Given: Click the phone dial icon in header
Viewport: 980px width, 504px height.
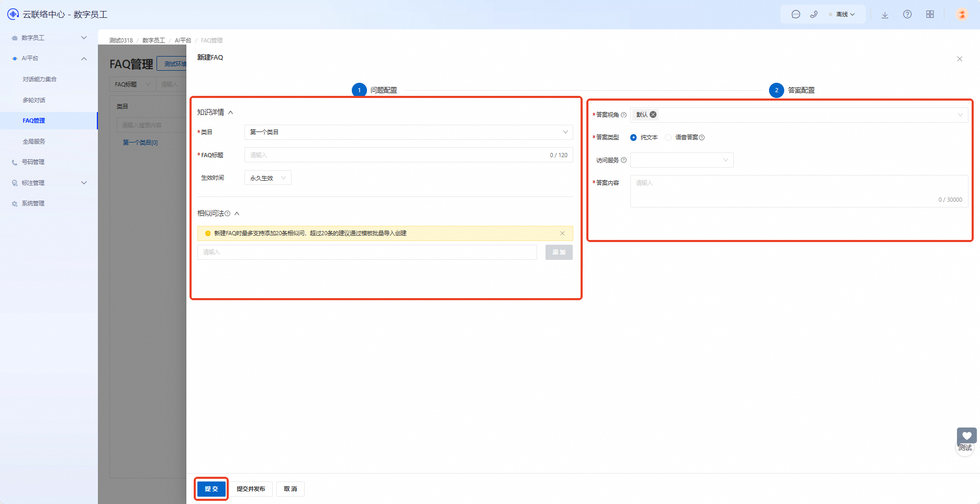Looking at the screenshot, I should click(x=814, y=15).
